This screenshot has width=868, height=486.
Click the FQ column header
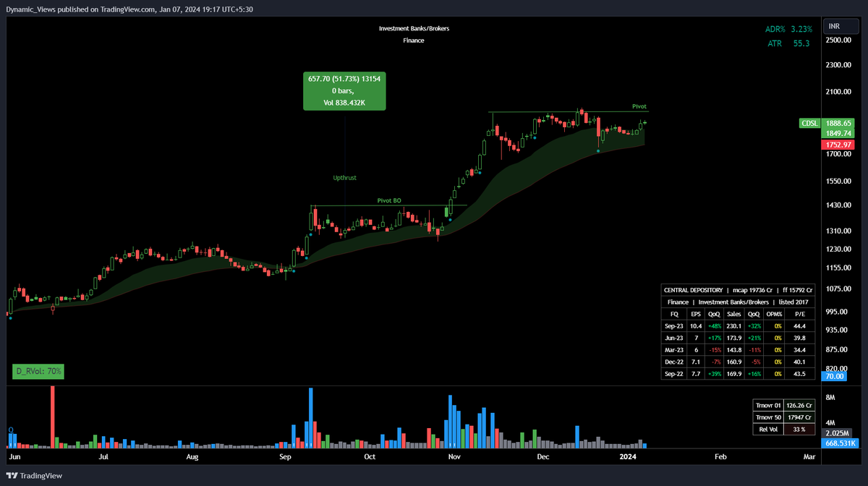click(x=674, y=314)
